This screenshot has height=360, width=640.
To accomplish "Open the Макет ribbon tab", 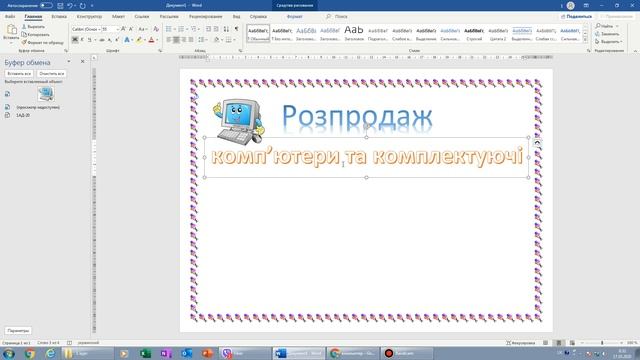I will point(118,16).
